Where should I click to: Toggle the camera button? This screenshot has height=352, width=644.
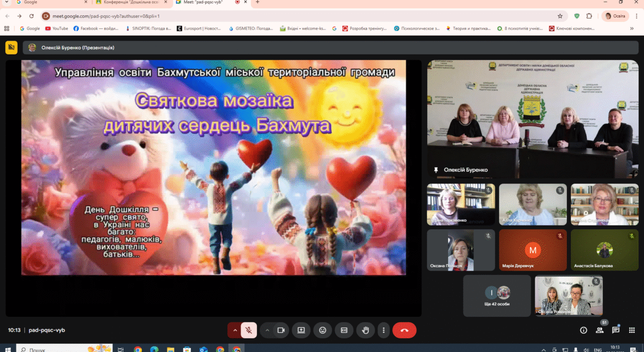click(x=281, y=330)
